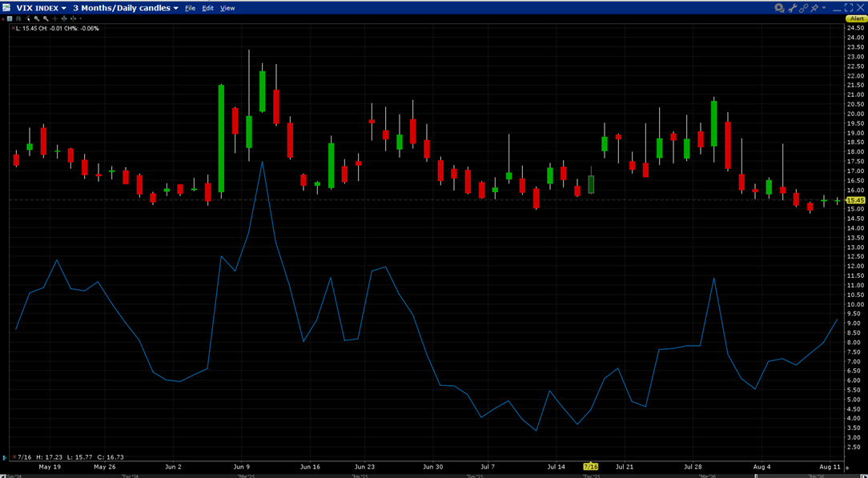Open the View menu

pos(227,8)
